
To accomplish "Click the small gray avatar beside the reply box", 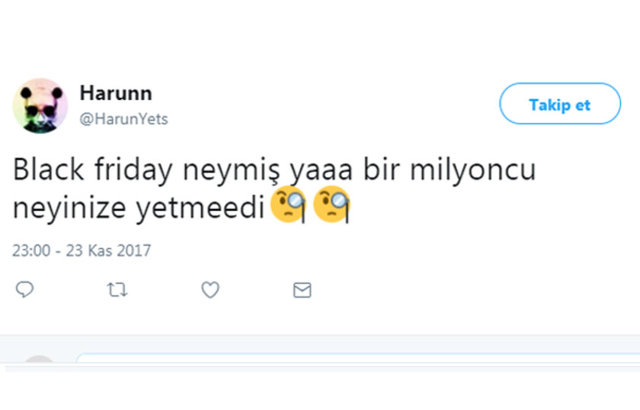I will point(40,364).
